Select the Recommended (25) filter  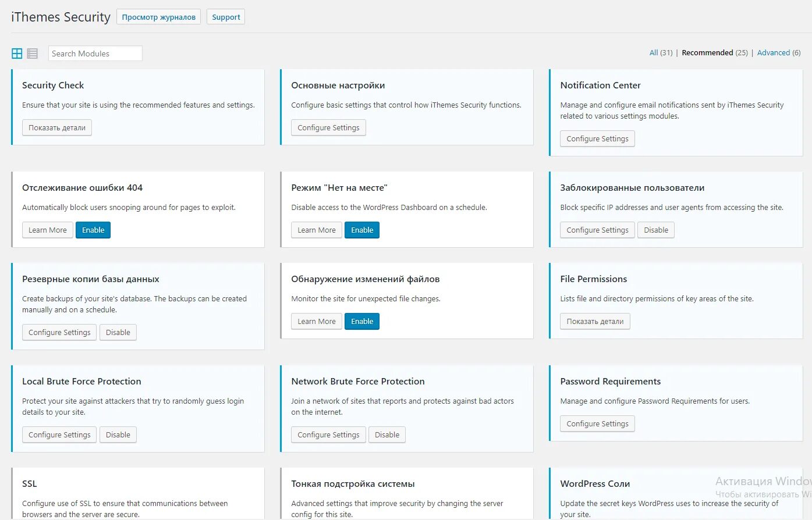click(715, 52)
